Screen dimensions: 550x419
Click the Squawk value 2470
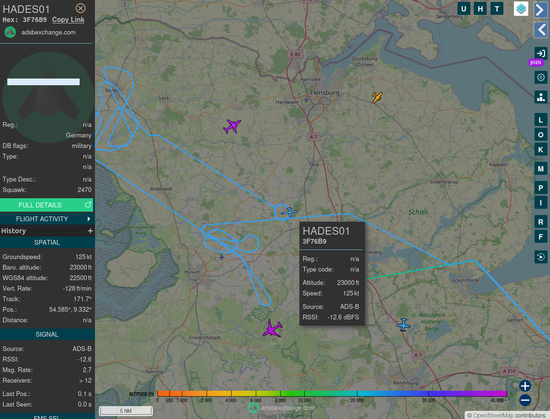pos(85,190)
